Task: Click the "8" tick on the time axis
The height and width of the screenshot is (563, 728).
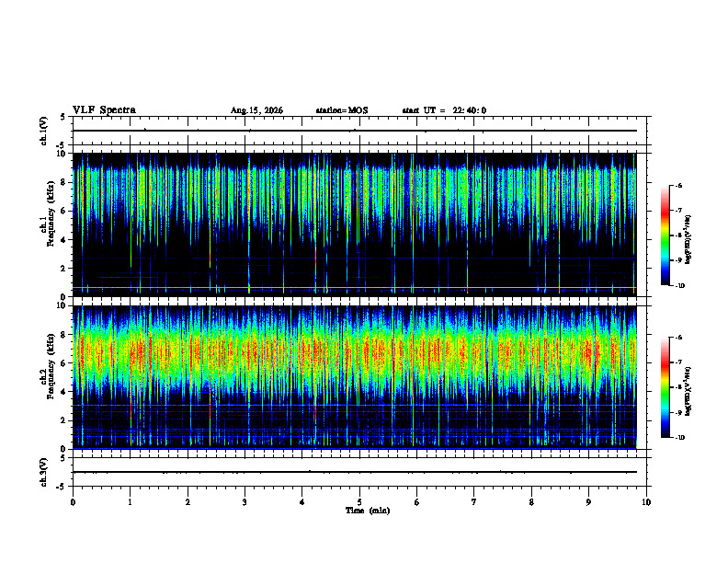Action: 531,502
